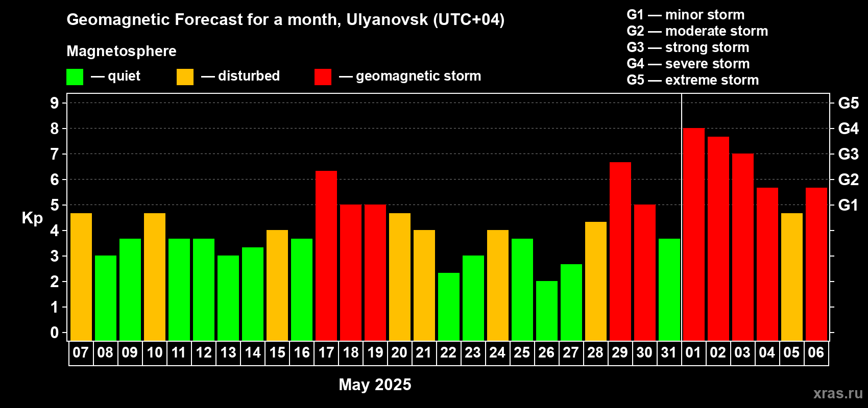
Task: Click the yellow bar for day 28
Action: coord(596,281)
